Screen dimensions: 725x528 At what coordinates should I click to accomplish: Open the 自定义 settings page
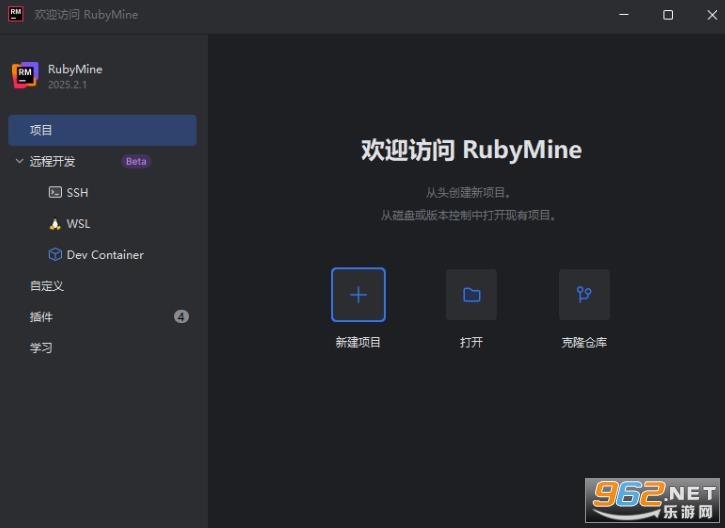coord(47,286)
